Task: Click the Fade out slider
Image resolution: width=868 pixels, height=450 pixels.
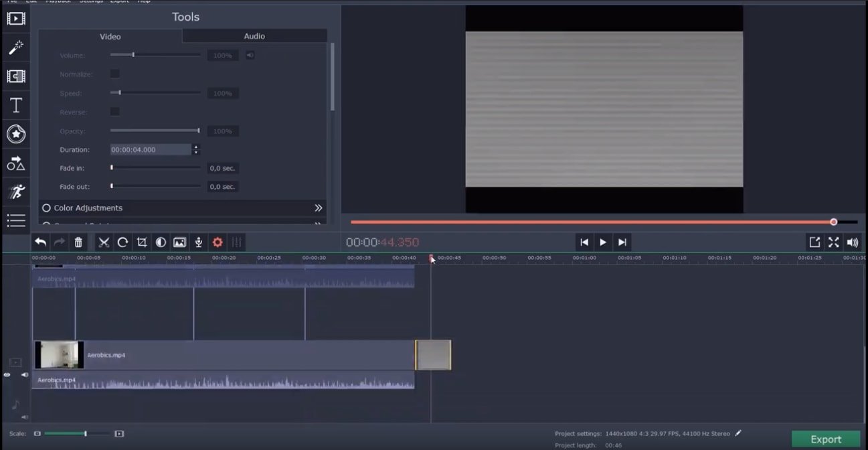Action: click(x=155, y=187)
